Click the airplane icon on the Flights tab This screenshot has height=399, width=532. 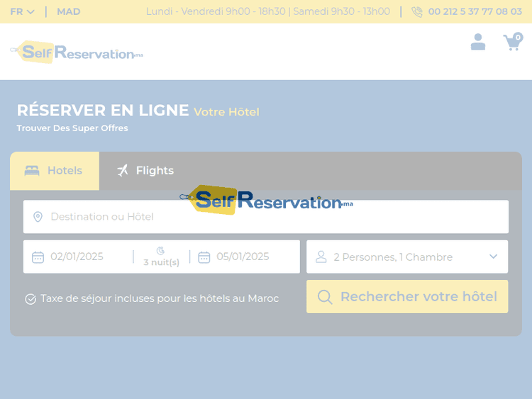123,171
